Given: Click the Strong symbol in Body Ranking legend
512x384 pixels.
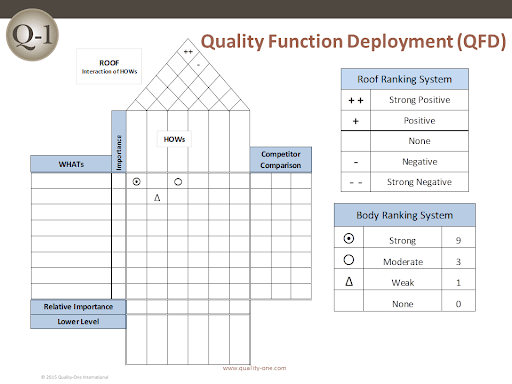Looking at the screenshot, I should [349, 239].
